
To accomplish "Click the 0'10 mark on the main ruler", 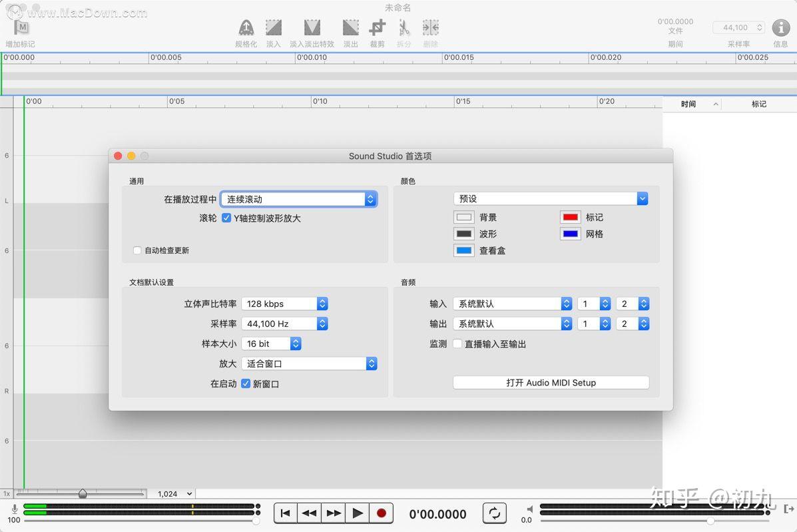I will click(320, 101).
